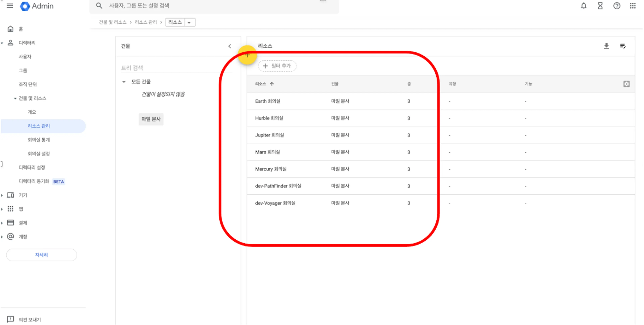Click the apps grid icon in sidebar

click(x=11, y=209)
